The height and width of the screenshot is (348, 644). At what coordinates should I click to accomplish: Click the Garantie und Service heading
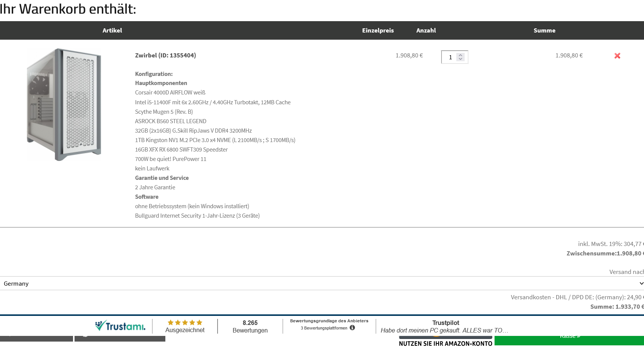(162, 178)
